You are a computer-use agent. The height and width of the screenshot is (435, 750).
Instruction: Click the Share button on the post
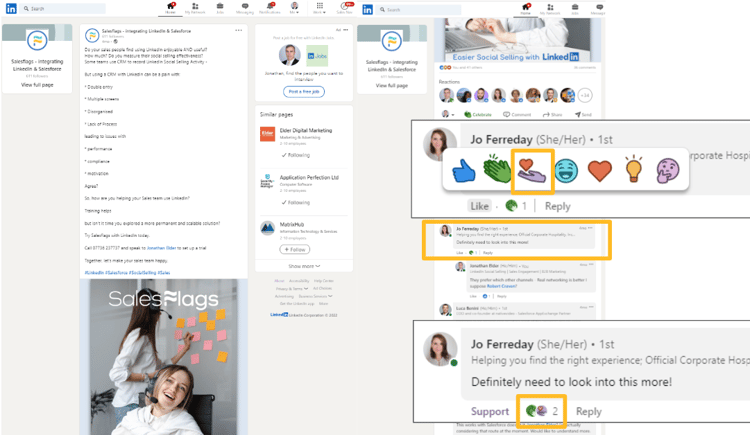[x=552, y=114]
